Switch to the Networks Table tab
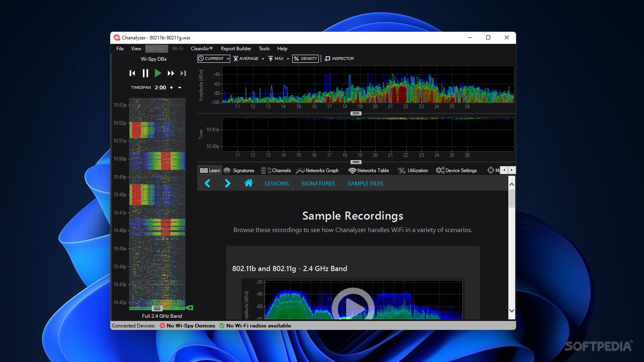This screenshot has height=362, width=644. click(368, 171)
